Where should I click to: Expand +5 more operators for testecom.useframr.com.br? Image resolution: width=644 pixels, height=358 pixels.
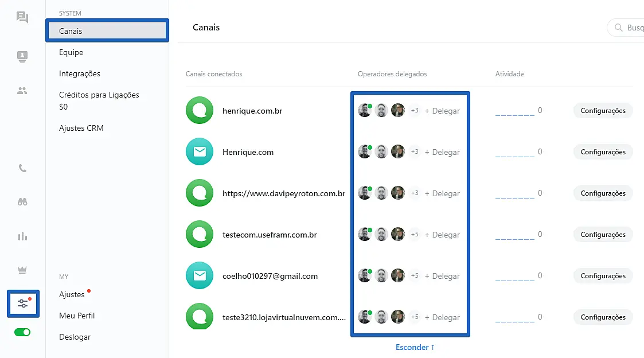pos(415,234)
